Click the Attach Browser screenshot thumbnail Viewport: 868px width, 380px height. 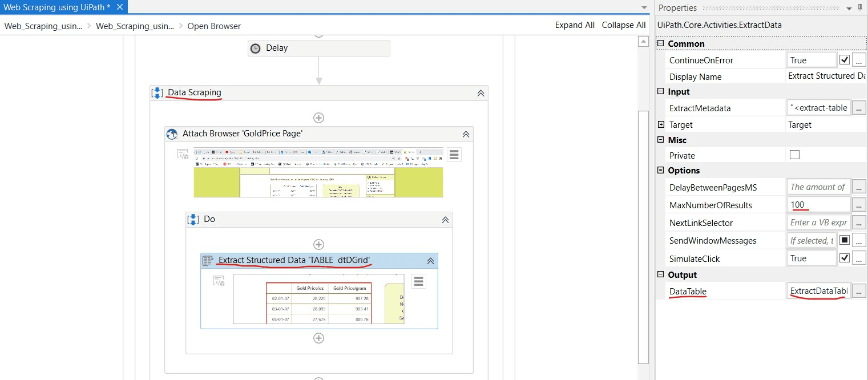(x=318, y=172)
